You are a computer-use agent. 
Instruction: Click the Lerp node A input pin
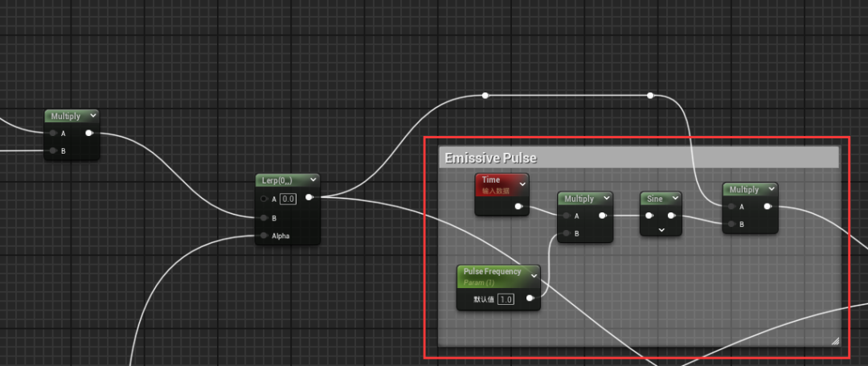click(x=264, y=199)
